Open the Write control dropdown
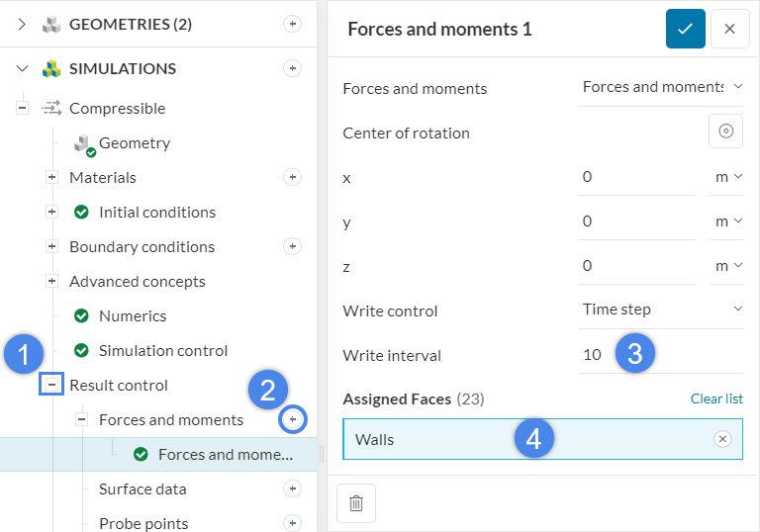This screenshot has width=760, height=532. [x=661, y=310]
